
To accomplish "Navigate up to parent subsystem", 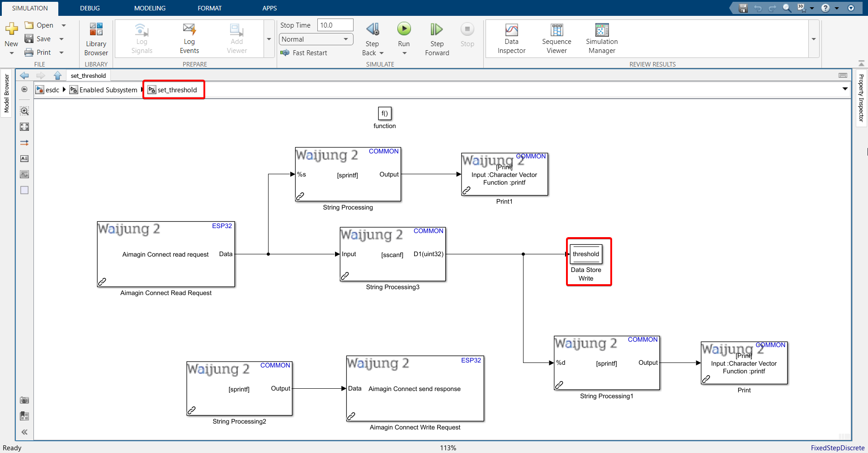I will point(57,76).
